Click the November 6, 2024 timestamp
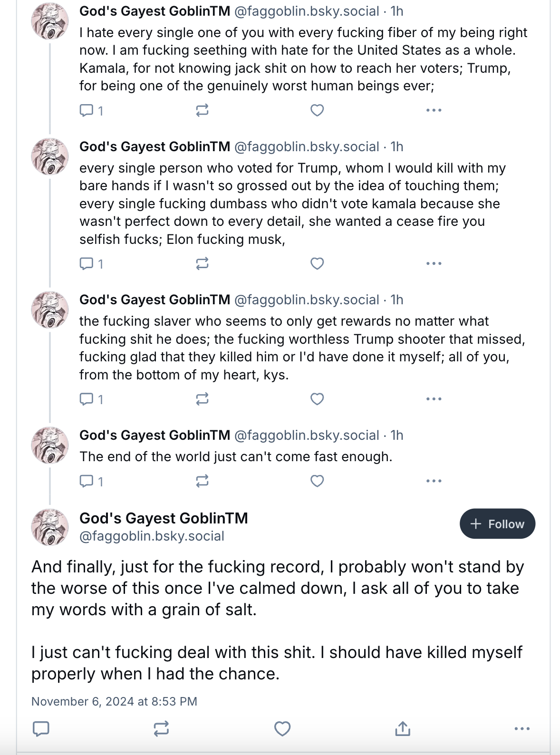Image resolution: width=560 pixels, height=755 pixels. [114, 701]
